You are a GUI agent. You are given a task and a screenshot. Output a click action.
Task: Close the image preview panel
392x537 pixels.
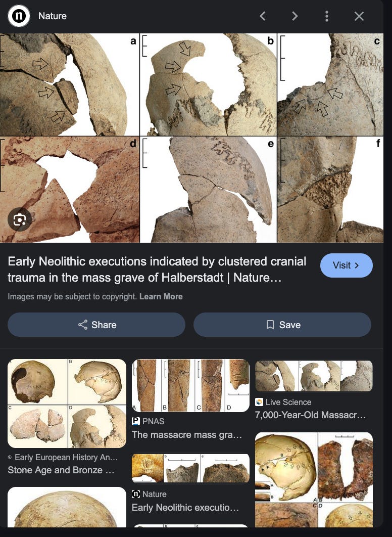point(359,16)
